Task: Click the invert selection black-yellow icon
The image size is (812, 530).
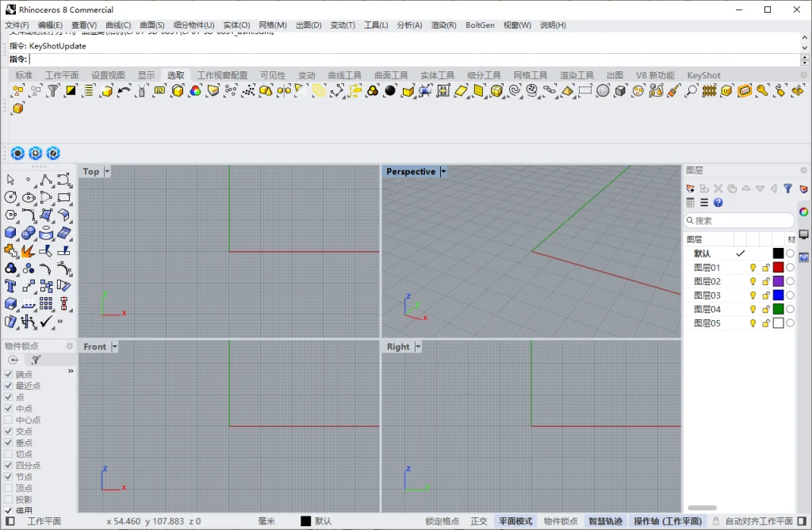Action: tap(71, 91)
